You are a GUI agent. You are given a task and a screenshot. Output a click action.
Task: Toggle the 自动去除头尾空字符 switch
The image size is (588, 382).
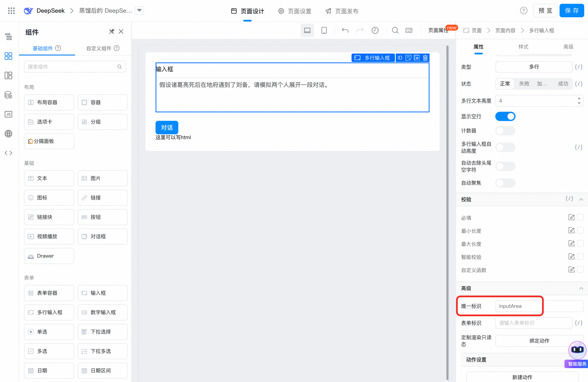pos(505,166)
